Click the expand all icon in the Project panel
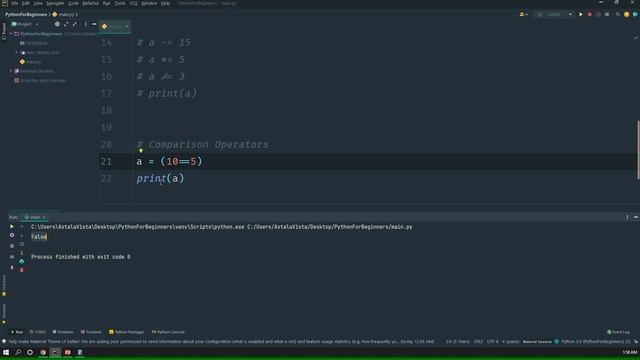 (66, 24)
